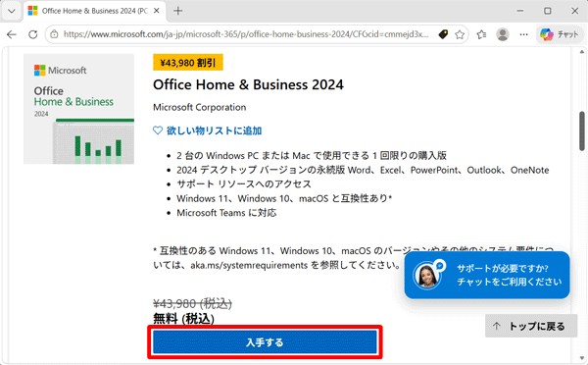Click the Office Home & Business 2024 heading
The height and width of the screenshot is (365, 588).
point(248,84)
